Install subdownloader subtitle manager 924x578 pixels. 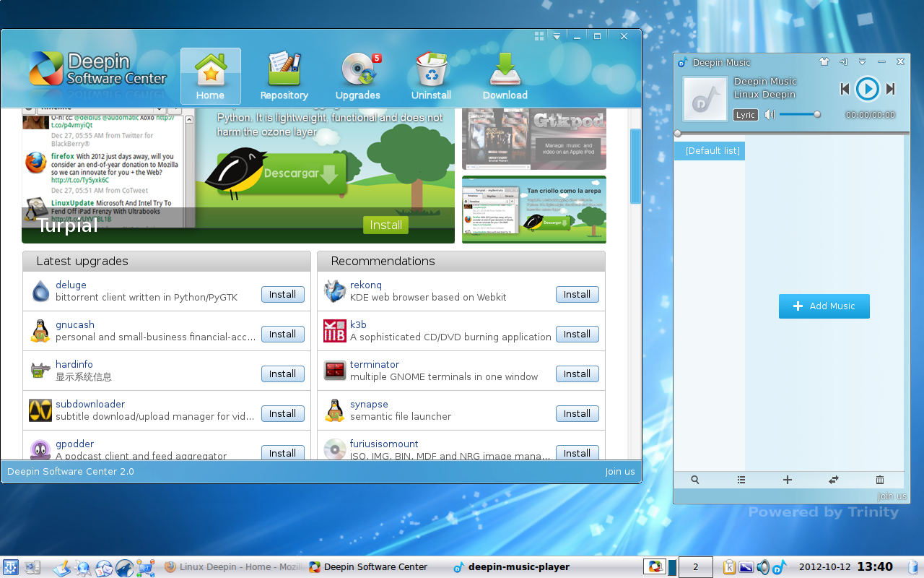(x=282, y=413)
